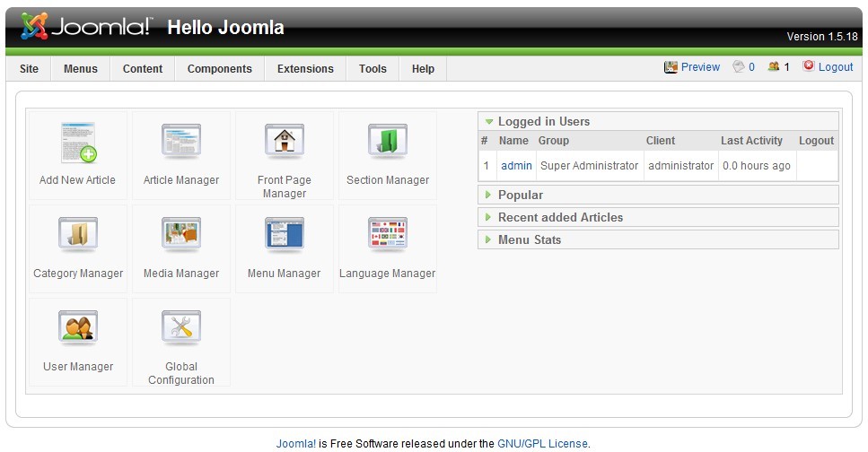Screen dimensions: 868x452
Task: Open the GNU/GPL License link
Action: [x=542, y=444]
